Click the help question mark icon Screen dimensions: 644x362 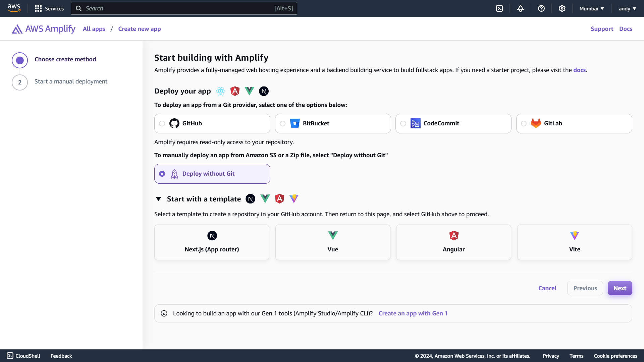[x=541, y=8]
